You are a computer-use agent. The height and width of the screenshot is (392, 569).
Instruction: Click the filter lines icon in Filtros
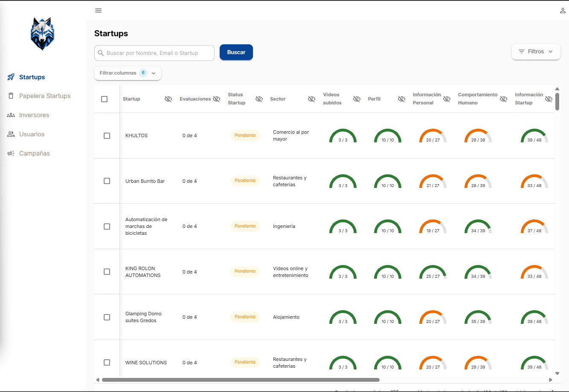tap(522, 52)
